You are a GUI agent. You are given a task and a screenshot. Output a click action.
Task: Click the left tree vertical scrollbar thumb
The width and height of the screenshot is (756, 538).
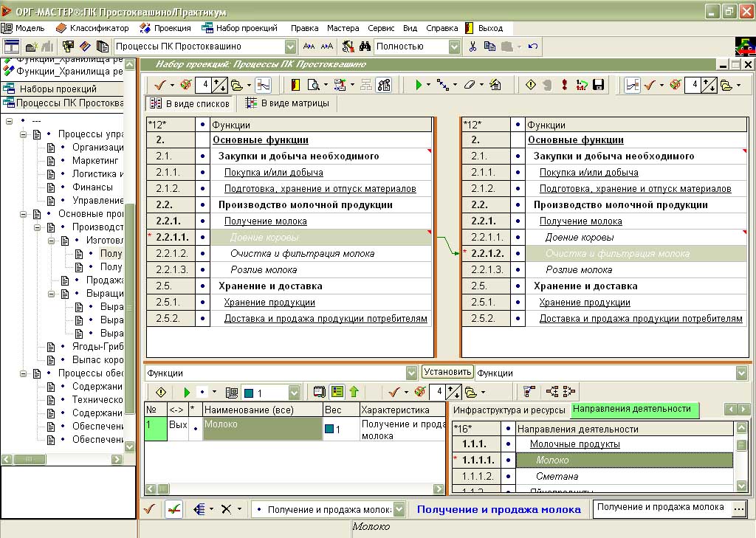pyautogui.click(x=129, y=308)
